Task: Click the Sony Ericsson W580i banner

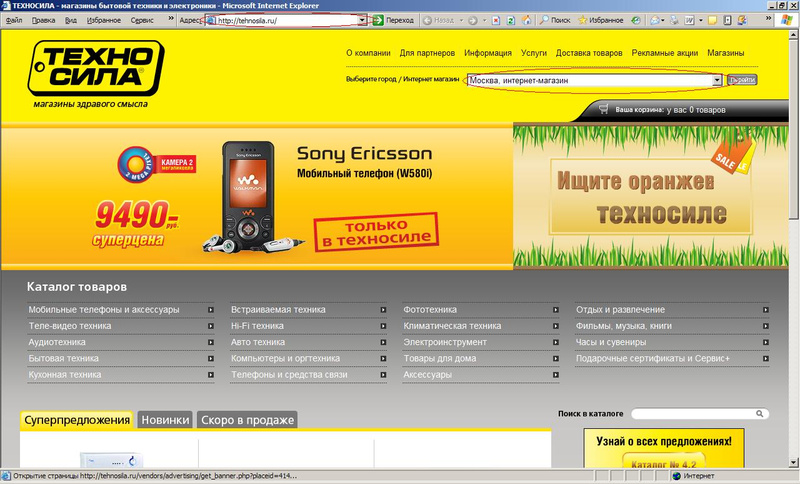Action: coord(257,196)
